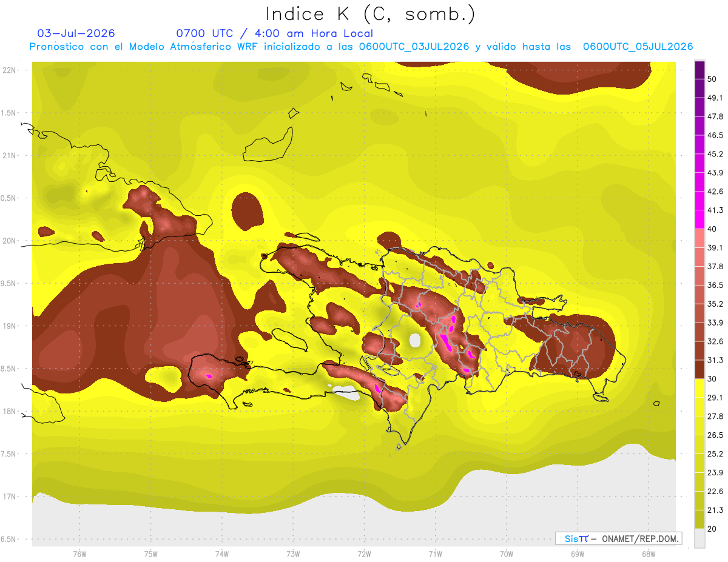Click the "49.1" colorbar value
728x562 pixels.
(x=715, y=98)
